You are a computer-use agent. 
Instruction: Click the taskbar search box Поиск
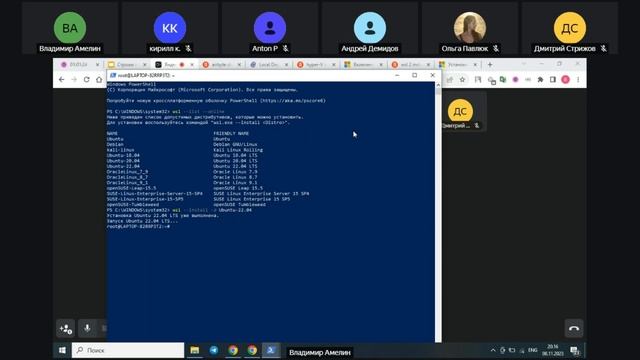128,350
